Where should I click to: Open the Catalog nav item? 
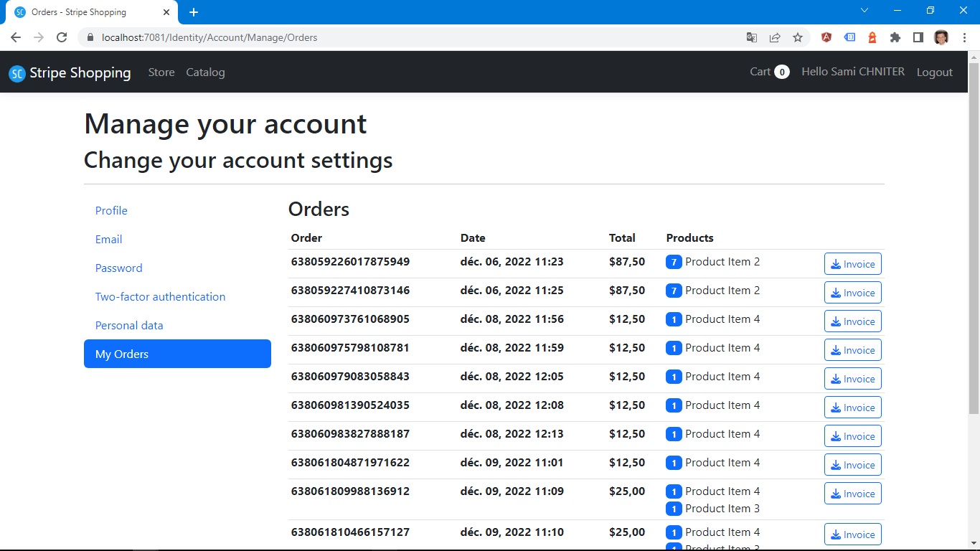[205, 72]
